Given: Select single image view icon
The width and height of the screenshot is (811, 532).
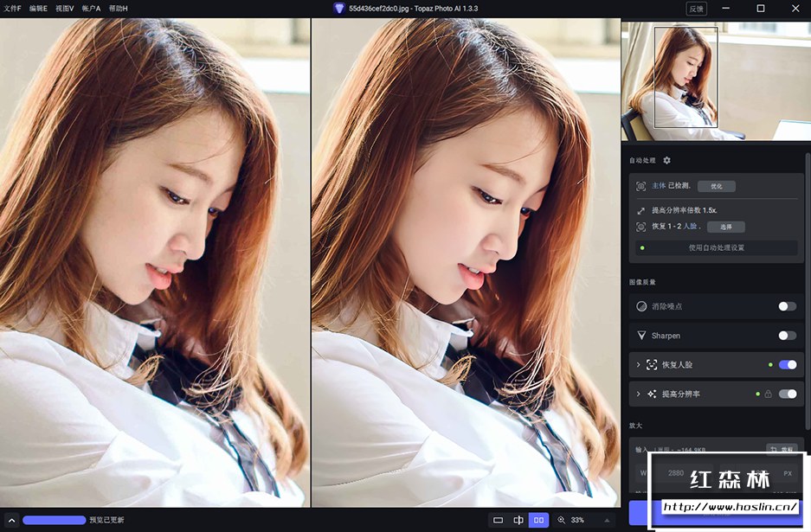Looking at the screenshot, I should [x=498, y=520].
